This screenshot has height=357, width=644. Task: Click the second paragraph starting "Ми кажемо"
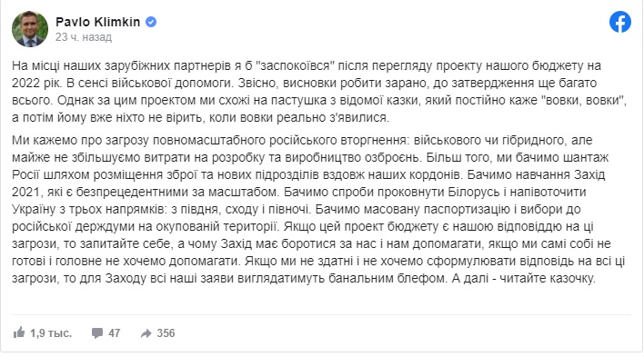pyautogui.click(x=318, y=209)
